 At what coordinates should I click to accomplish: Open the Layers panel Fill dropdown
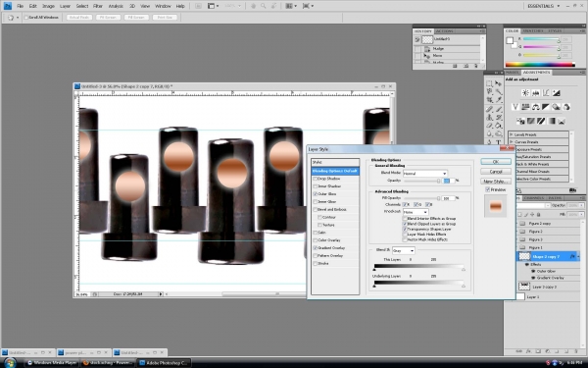[x=581, y=214]
